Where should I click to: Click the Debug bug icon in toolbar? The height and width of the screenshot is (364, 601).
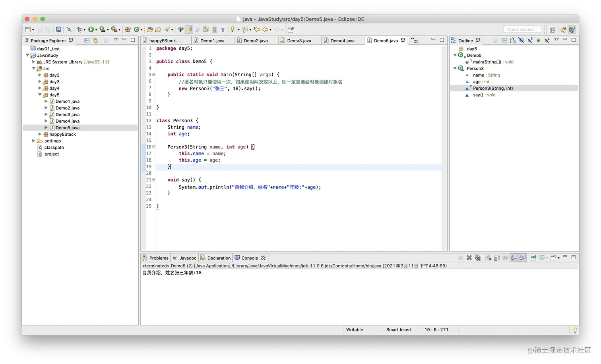(79, 29)
